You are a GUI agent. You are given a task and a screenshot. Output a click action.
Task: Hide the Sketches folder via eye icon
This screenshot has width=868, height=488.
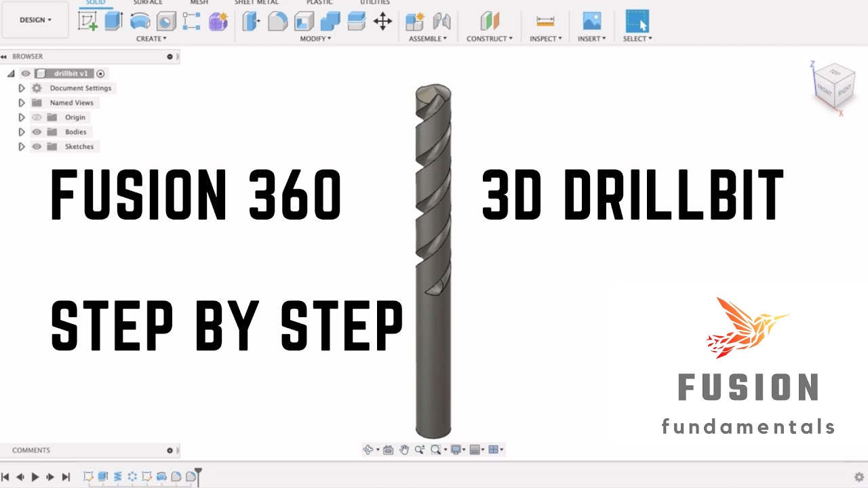37,146
